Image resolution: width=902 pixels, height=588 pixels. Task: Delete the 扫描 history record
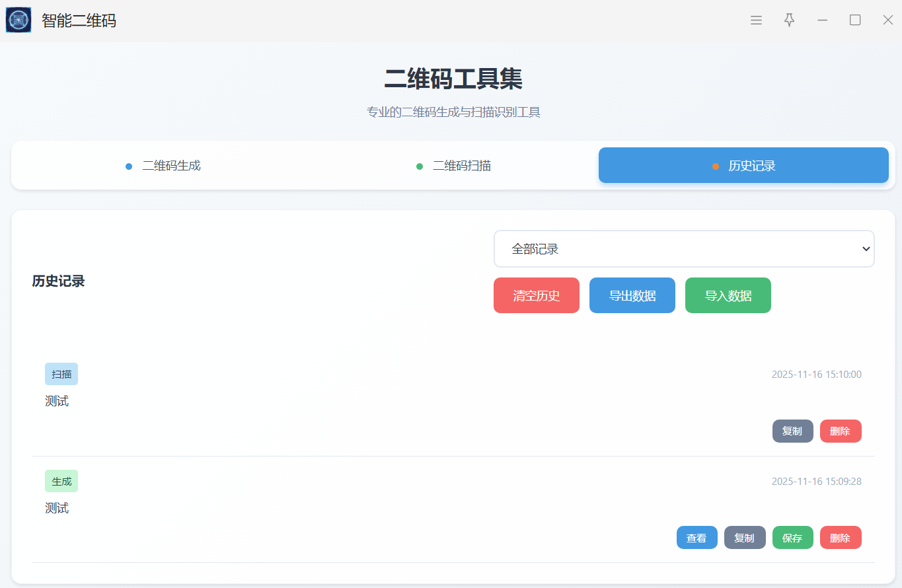(x=840, y=431)
